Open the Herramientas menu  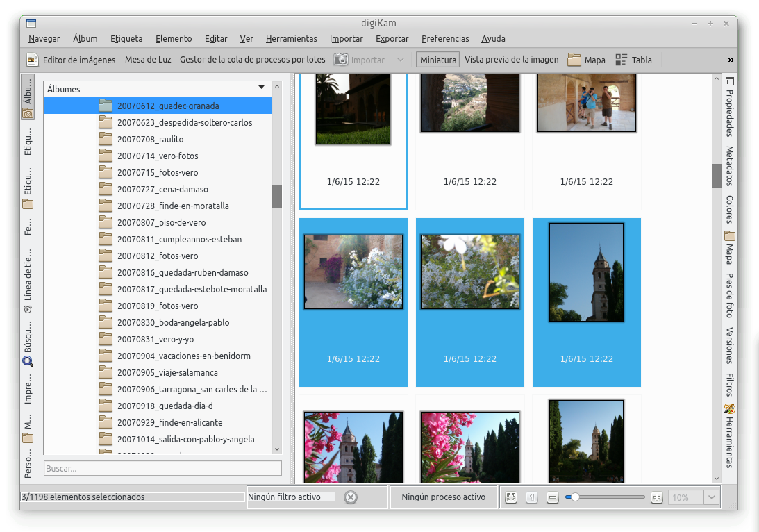click(x=291, y=39)
